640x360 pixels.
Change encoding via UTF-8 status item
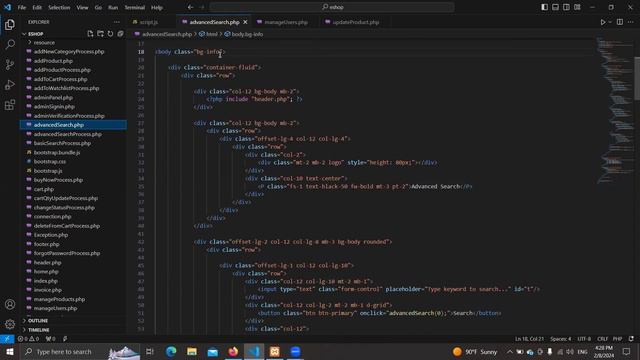pos(584,339)
